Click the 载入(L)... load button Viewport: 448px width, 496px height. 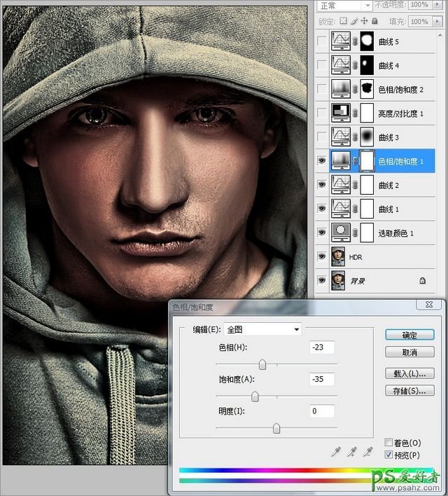click(x=409, y=373)
